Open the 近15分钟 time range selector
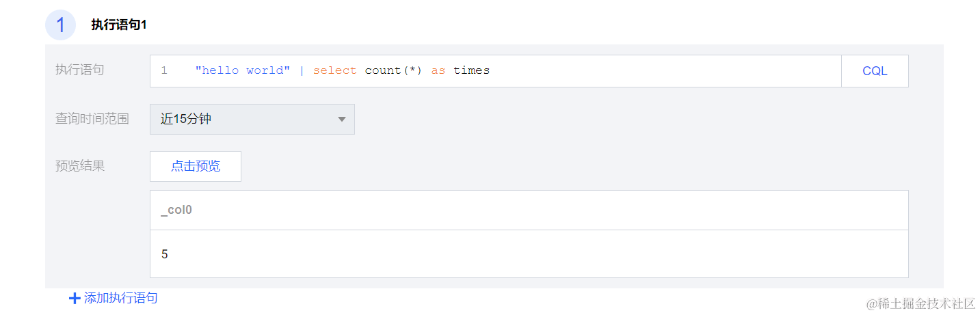The height and width of the screenshot is (315, 980). [x=252, y=120]
